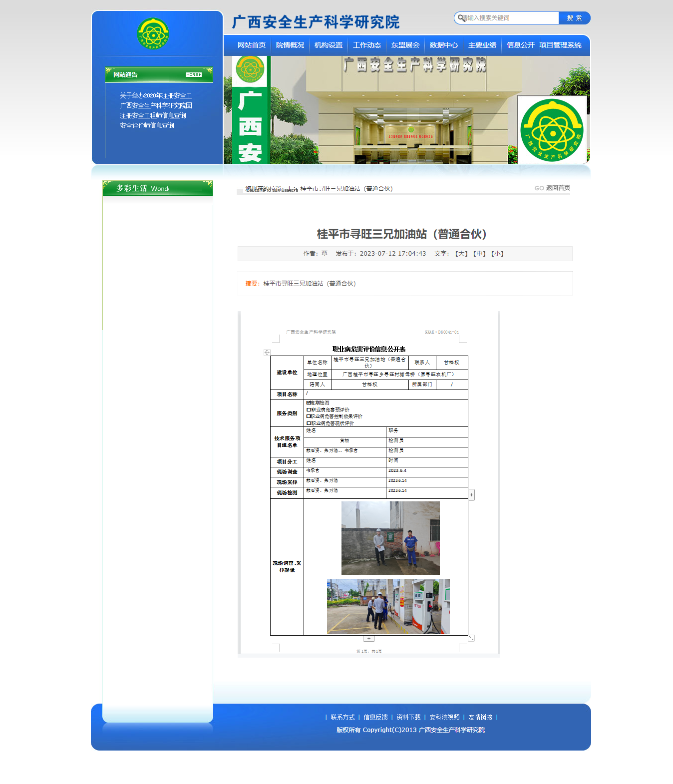Click the 资料下载 footer link

pos(408,717)
